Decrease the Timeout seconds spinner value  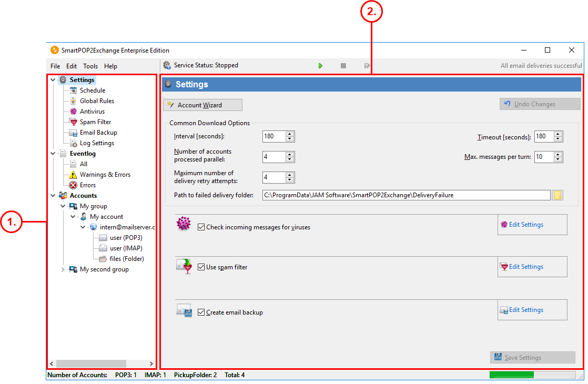(x=558, y=139)
